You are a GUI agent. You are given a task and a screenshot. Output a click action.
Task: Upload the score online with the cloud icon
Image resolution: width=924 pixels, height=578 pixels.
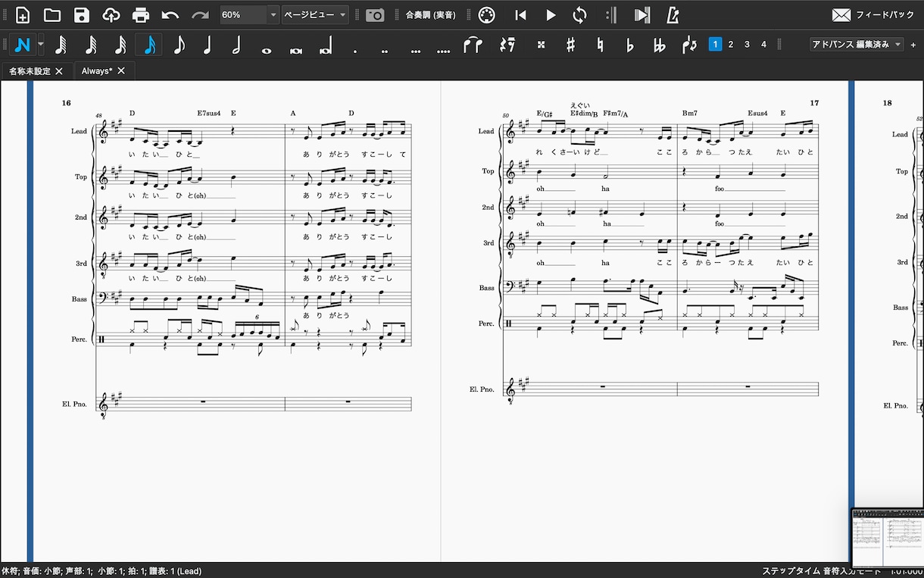tap(111, 14)
